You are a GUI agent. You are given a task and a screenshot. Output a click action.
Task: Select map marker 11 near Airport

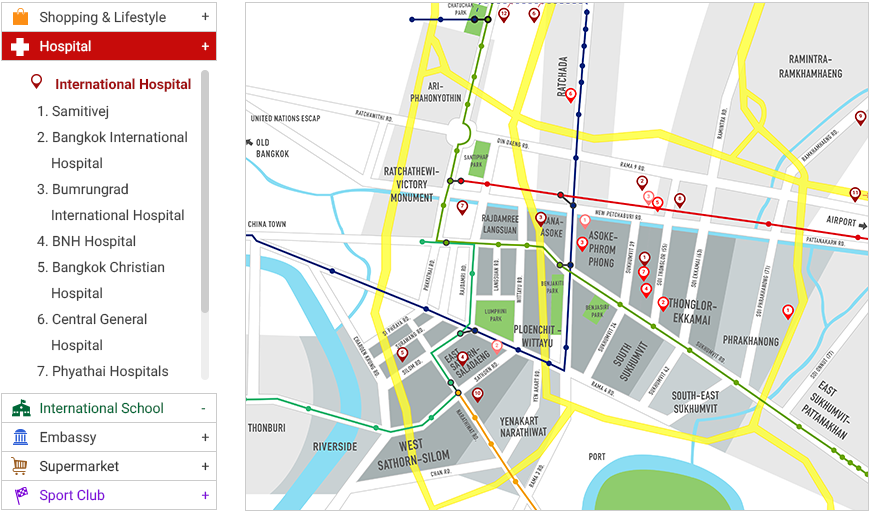click(854, 193)
